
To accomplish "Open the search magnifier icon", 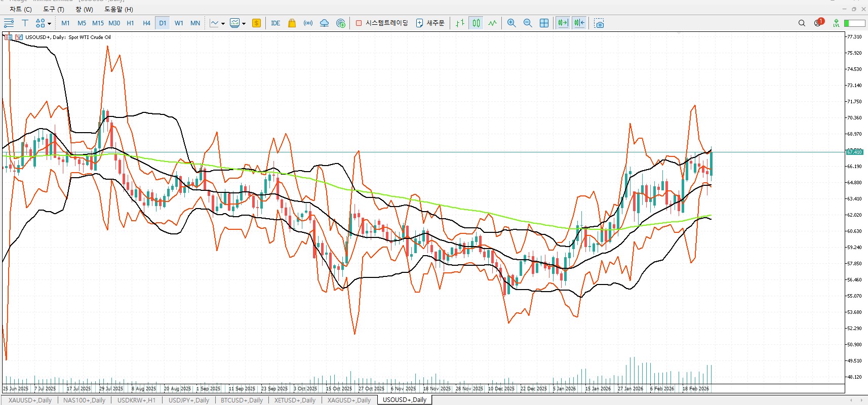I will point(802,23).
